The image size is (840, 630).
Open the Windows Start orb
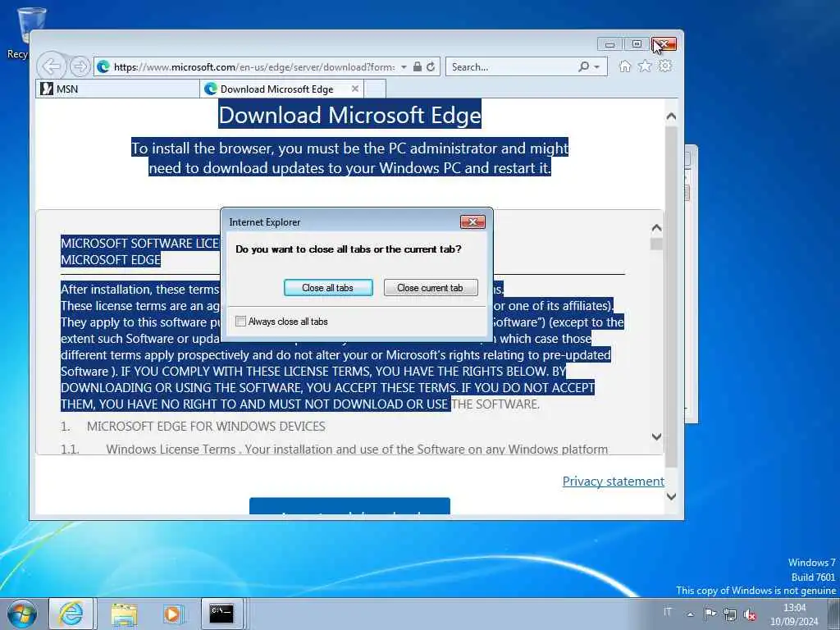[x=21, y=614]
